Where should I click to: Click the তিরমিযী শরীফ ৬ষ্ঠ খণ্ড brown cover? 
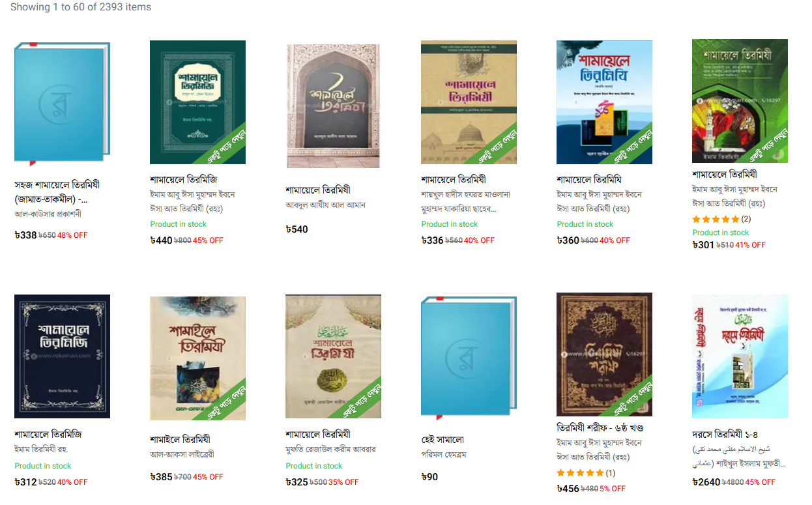(x=604, y=354)
